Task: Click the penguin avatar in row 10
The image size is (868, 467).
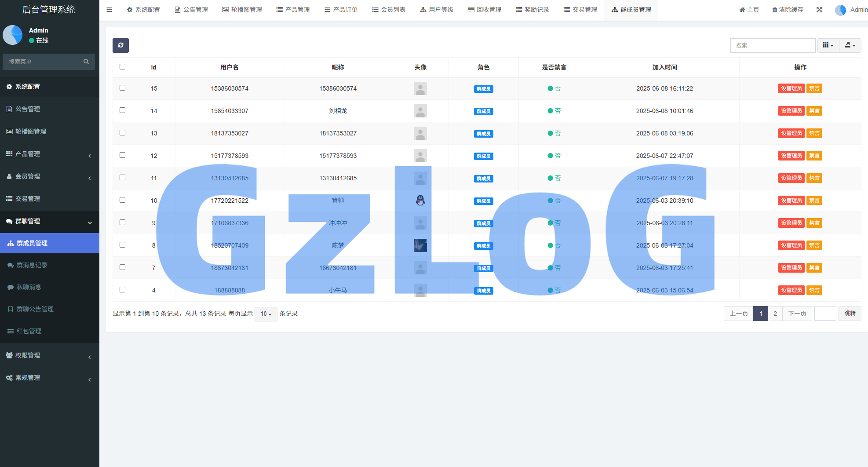Action: (420, 201)
